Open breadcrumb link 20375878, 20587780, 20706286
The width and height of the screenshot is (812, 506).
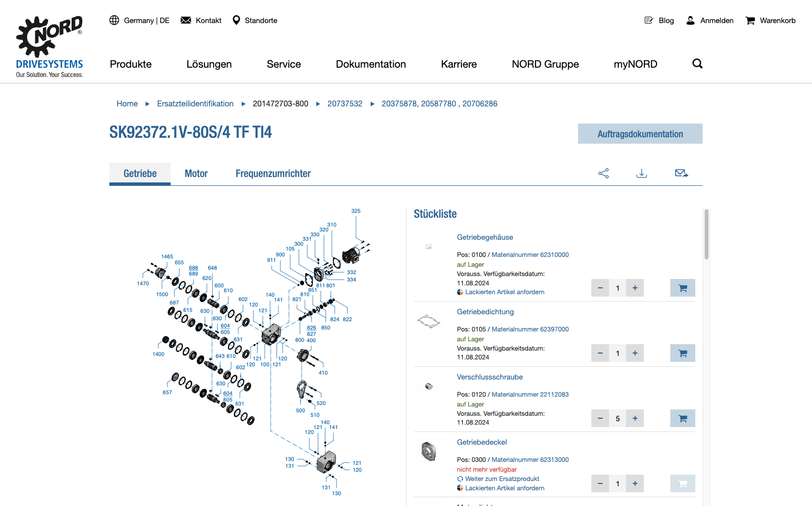439,103
